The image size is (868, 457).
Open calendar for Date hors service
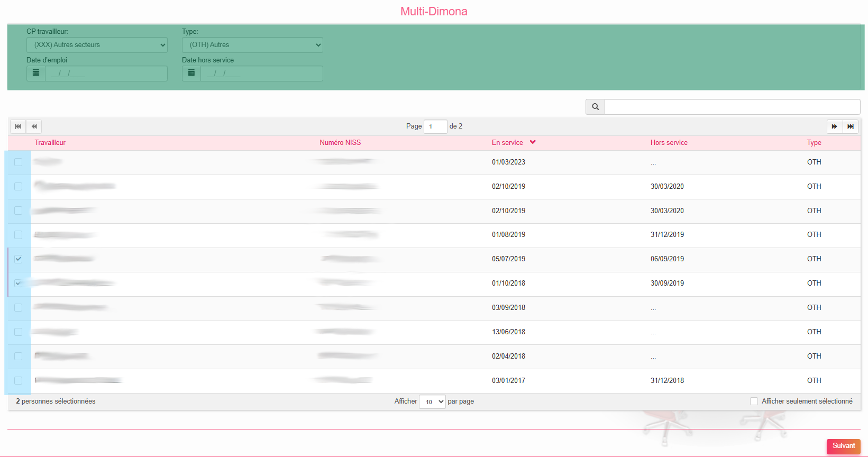[191, 73]
